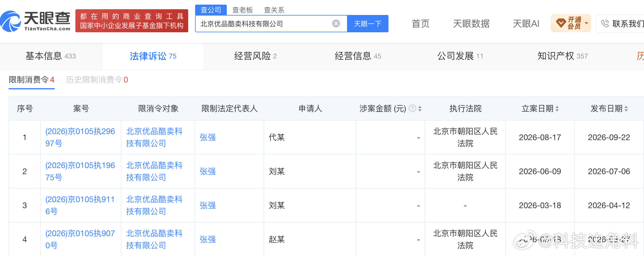Click the 限消令对象 column header

[x=158, y=108]
